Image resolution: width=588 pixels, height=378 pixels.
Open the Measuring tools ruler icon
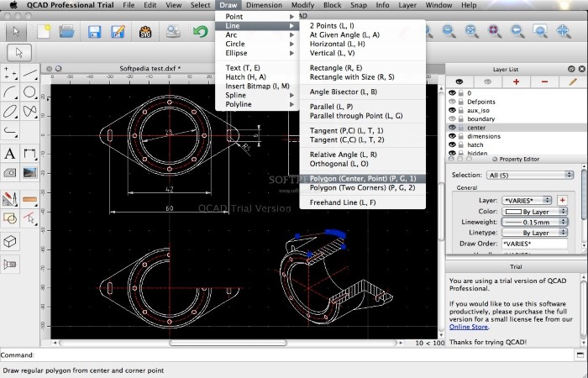point(29,199)
